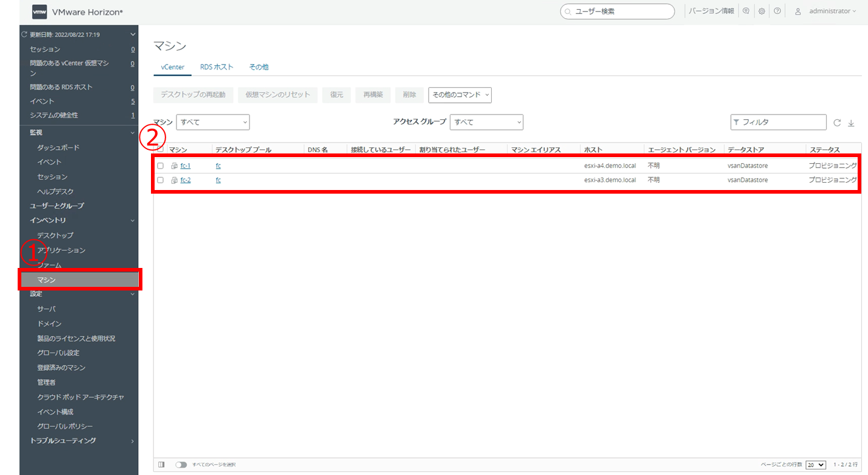Click the download export arrow icon

[x=852, y=122]
